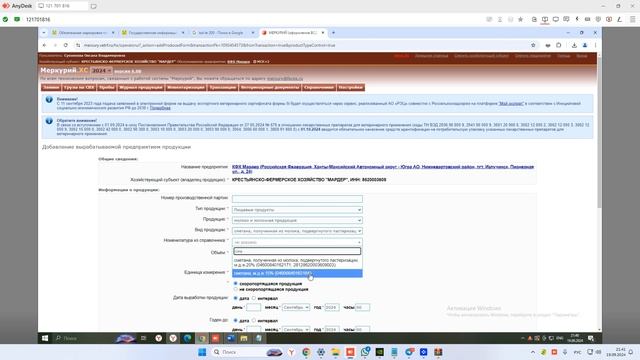
Task: Add AnyDesk session to favorites star
Action: (x=520, y=19)
